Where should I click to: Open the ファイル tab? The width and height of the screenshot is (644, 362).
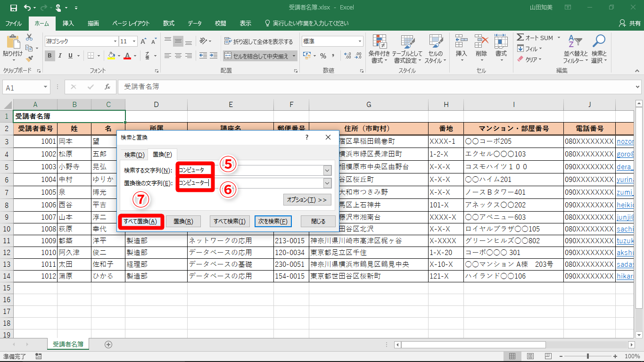[13, 23]
